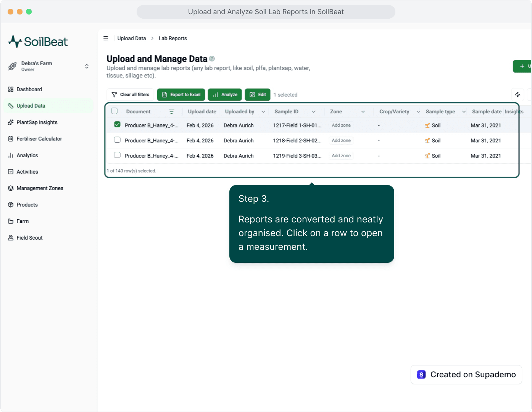This screenshot has width=532, height=412.
Task: Click the page title bar text field
Action: click(266, 12)
